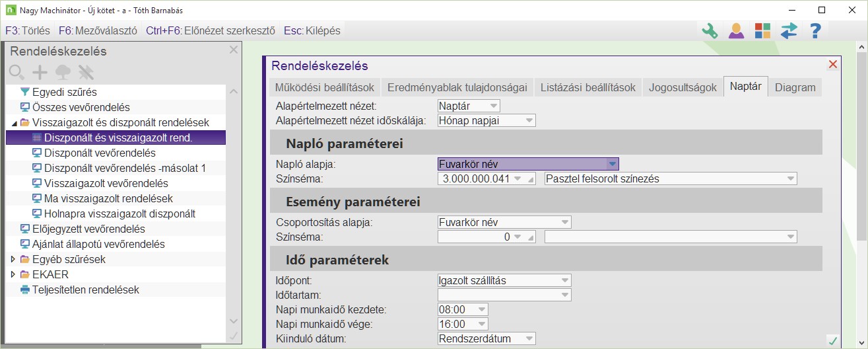The image size is (868, 349).
Task: Select the Naptár tab
Action: pyautogui.click(x=746, y=87)
